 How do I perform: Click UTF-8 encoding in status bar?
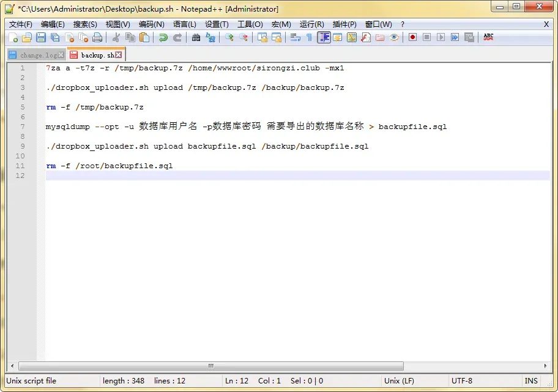point(461,380)
